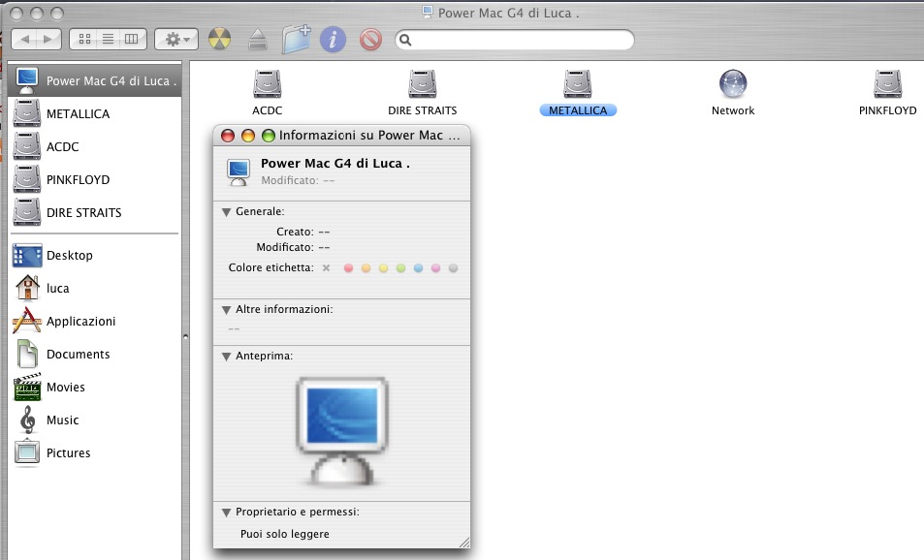Select the METALLICA drive icon in main pane
The height and width of the screenshot is (560, 924).
(x=578, y=84)
